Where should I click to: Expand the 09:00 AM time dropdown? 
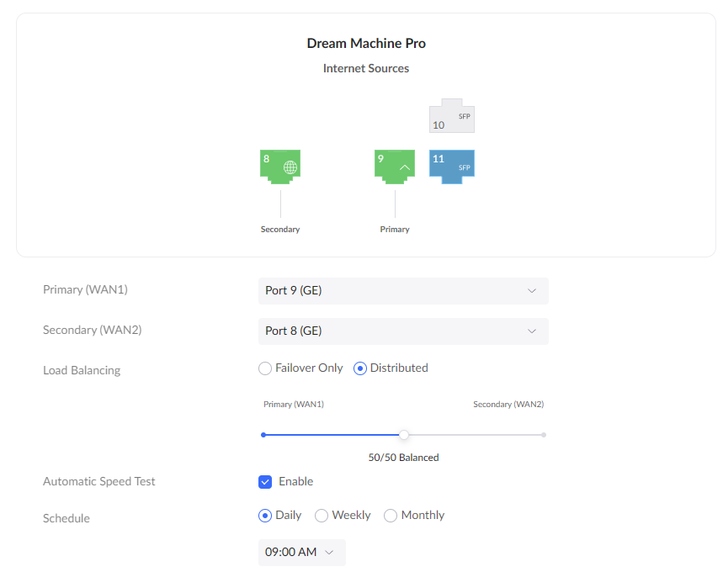[x=301, y=553]
